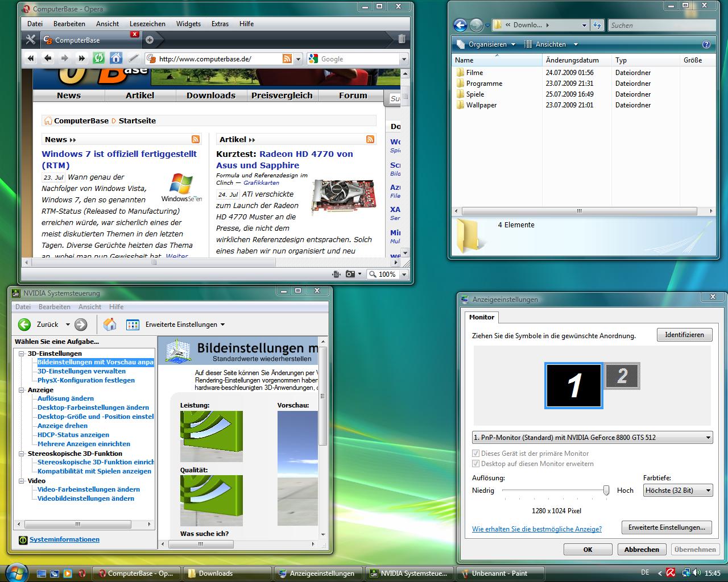Open Ansichten views dropdown arrow
Image resolution: width=728 pixels, height=582 pixels.
[x=576, y=44]
